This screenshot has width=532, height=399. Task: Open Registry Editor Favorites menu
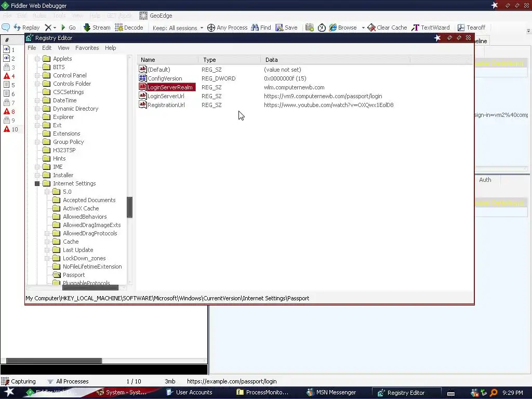tap(87, 48)
